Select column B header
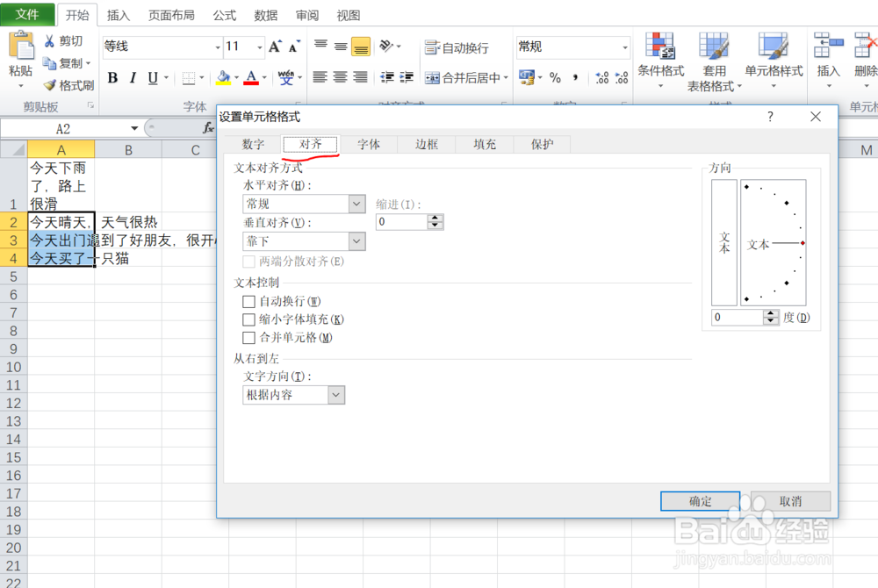Screen dimensions: 878x588 pyautogui.click(x=128, y=149)
